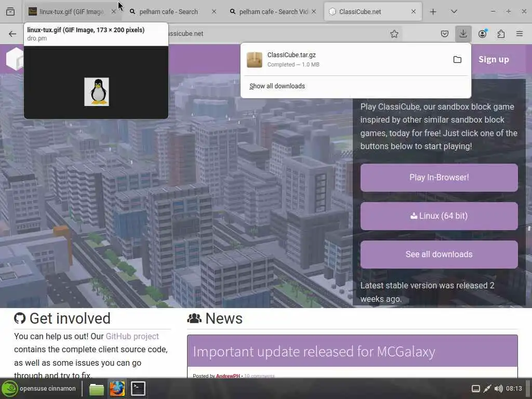Screen dimensions: 532x399
Task: Switch to the pelham cafe - Search Videos tab
Action: (273, 11)
